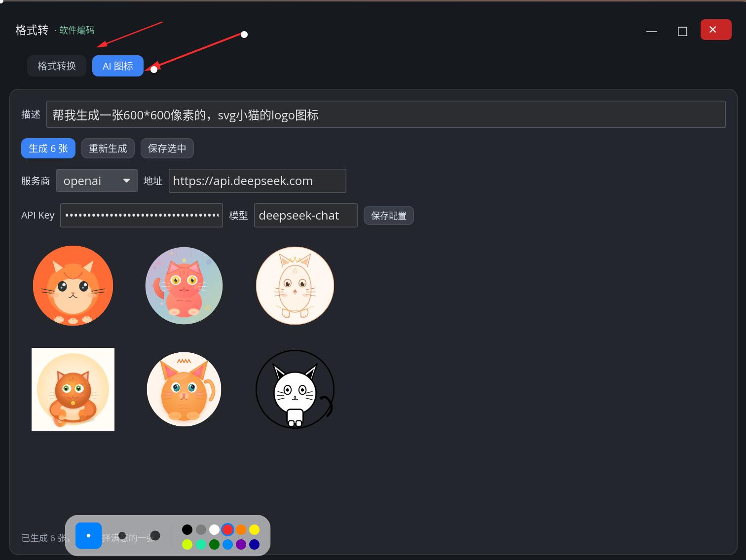
Task: Select the pale outlined cat on cream circle
Action: 295,286
